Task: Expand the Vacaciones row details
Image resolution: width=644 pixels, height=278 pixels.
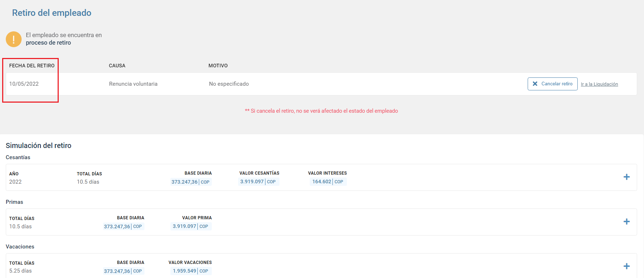Action: tap(627, 266)
